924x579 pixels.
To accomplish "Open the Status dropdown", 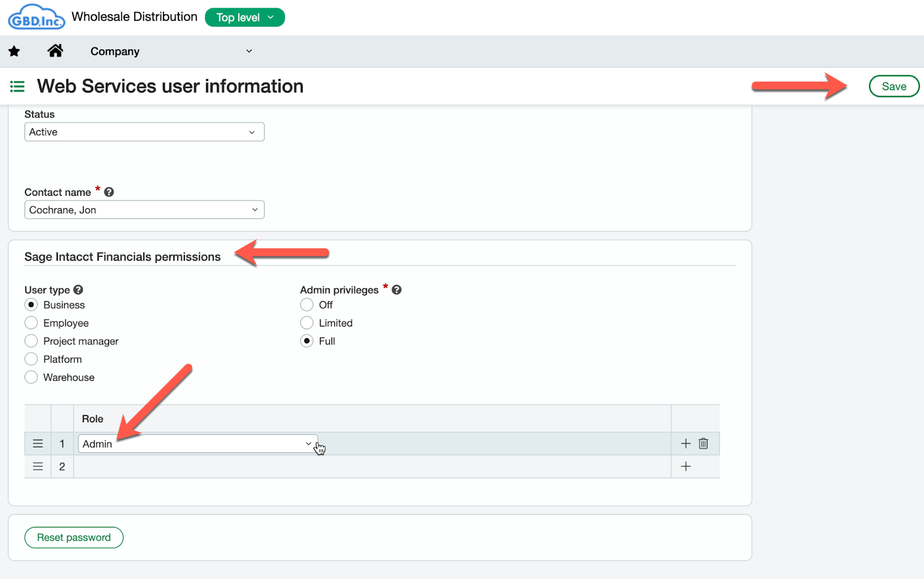I will (x=144, y=132).
